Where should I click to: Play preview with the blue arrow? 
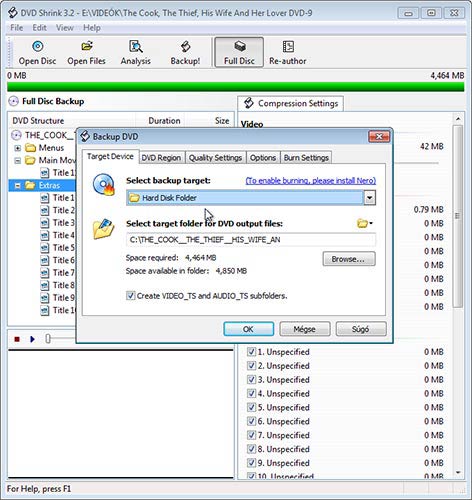pos(32,339)
